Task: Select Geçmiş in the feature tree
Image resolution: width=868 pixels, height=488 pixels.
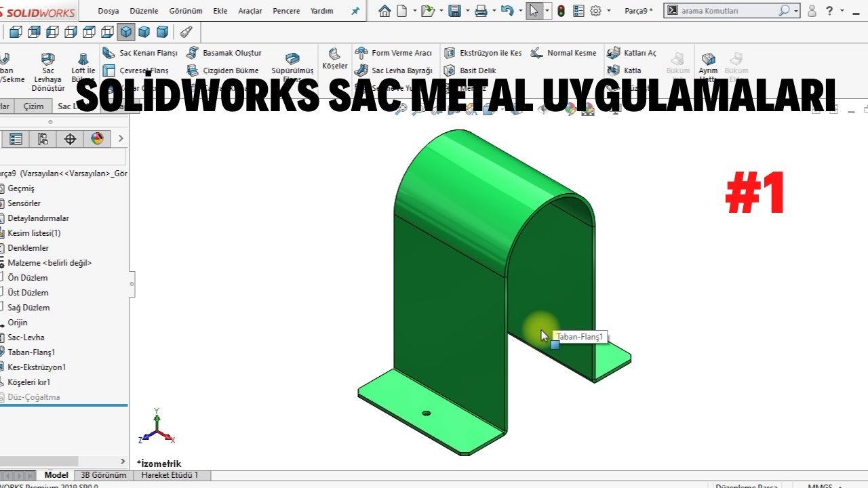Action: point(21,188)
